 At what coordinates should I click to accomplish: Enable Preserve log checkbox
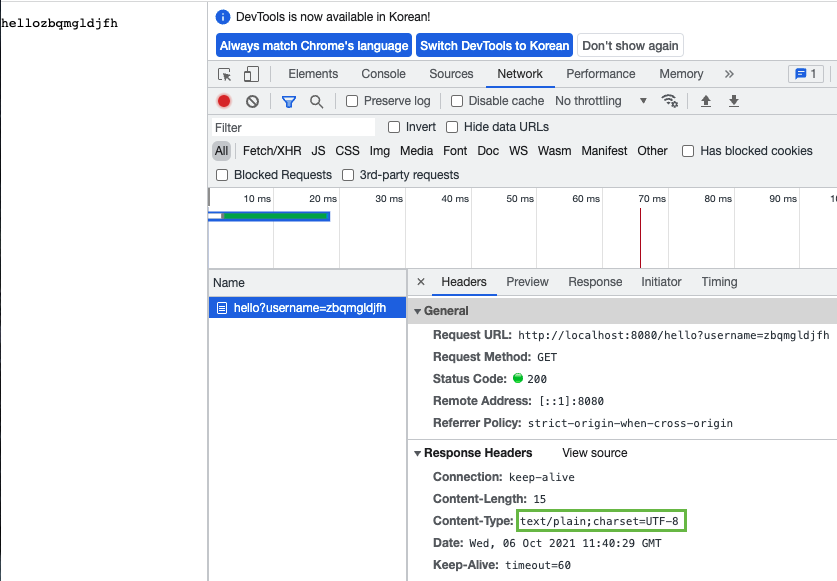352,101
